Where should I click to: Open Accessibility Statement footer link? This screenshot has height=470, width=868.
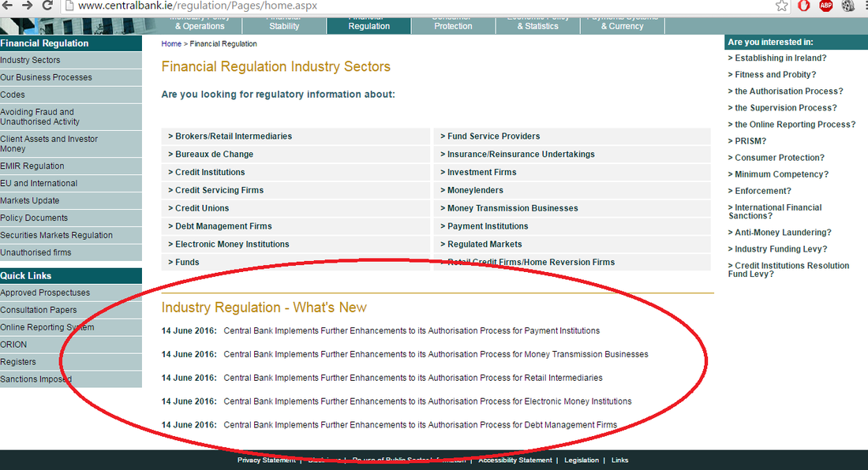click(x=514, y=460)
